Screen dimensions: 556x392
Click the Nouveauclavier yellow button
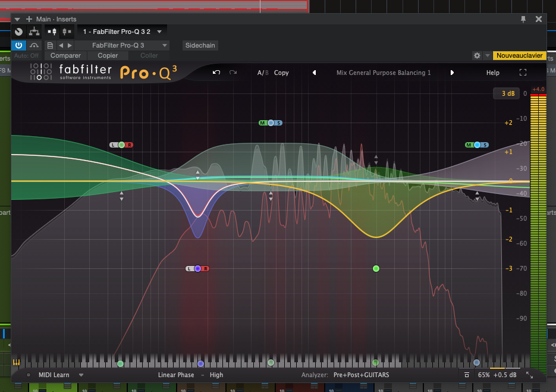tap(519, 56)
